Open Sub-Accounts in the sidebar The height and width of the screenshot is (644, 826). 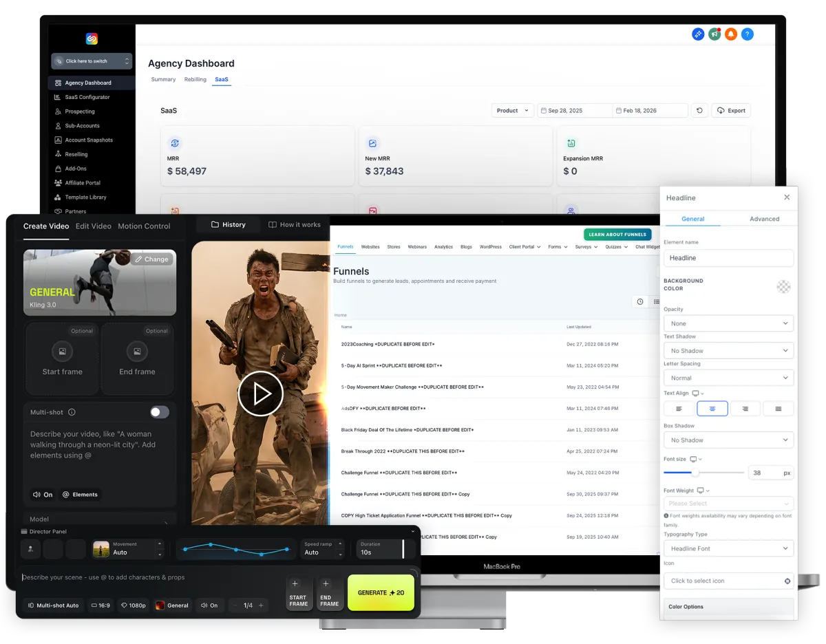coord(82,126)
